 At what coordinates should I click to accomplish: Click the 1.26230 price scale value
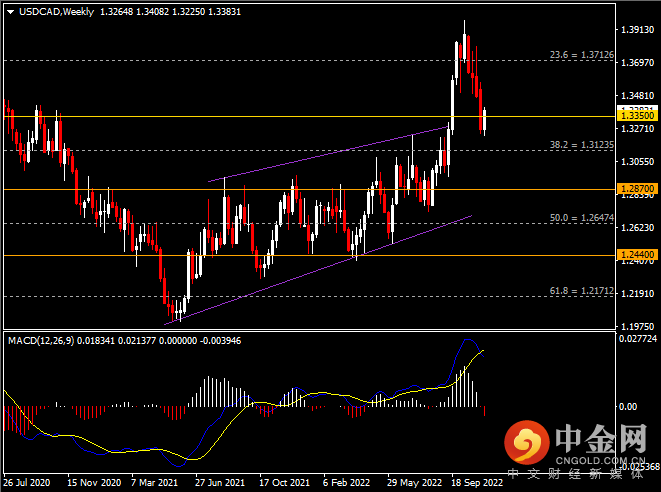pos(637,228)
